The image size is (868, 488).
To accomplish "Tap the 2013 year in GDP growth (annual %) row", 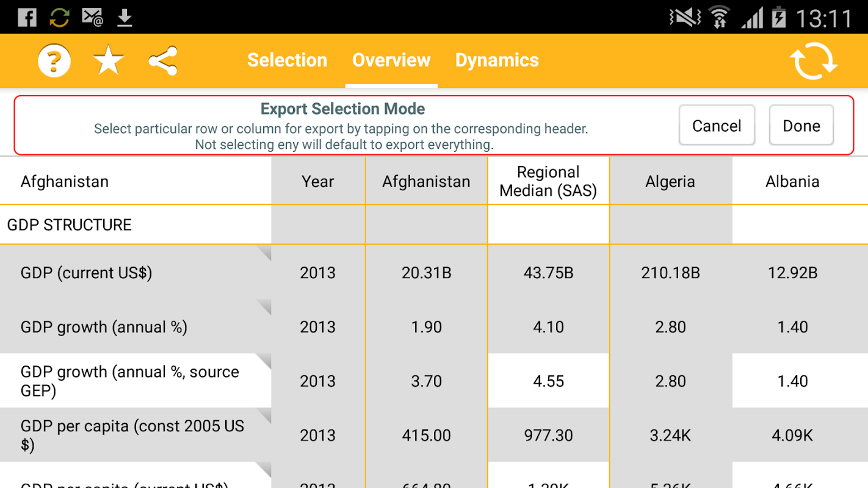I will tap(318, 327).
